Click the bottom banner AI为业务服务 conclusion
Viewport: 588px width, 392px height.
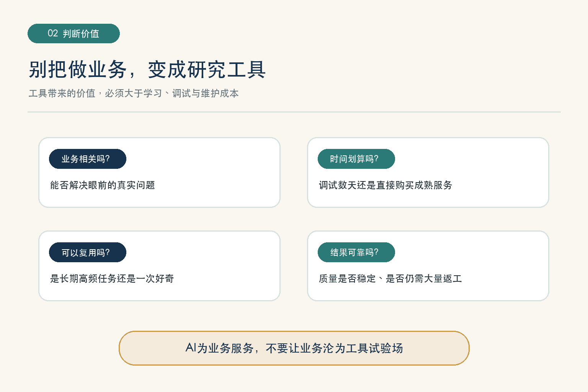click(x=294, y=348)
